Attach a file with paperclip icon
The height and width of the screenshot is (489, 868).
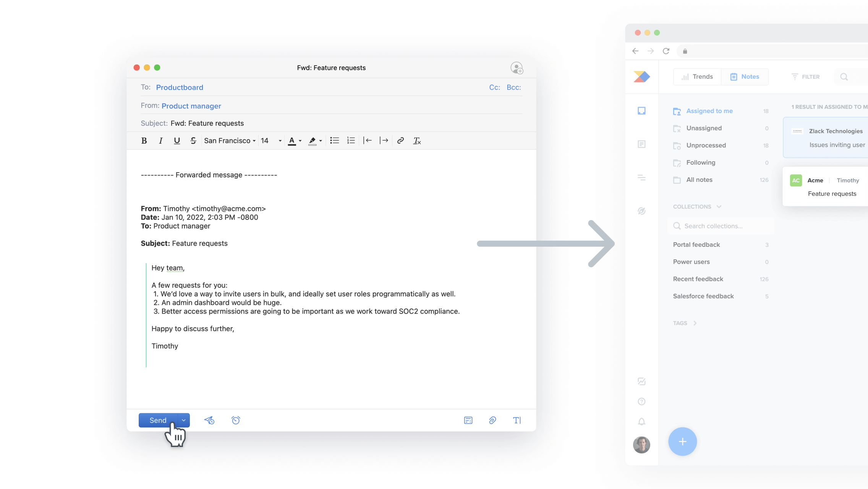[492, 420]
